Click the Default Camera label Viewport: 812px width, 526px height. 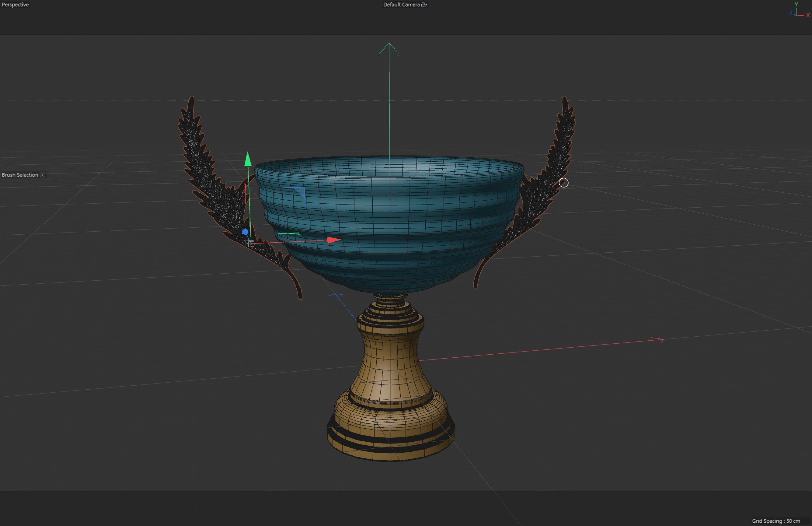click(401, 5)
